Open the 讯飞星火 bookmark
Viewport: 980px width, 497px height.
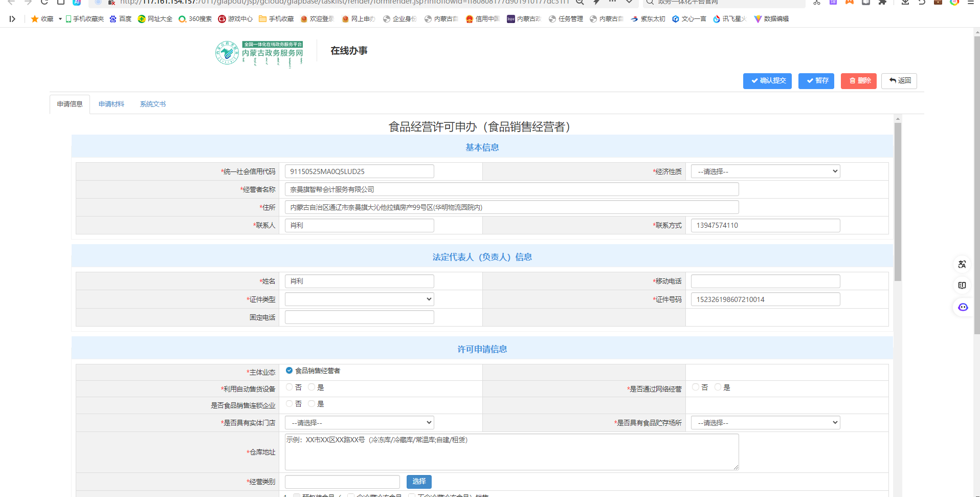(x=730, y=19)
